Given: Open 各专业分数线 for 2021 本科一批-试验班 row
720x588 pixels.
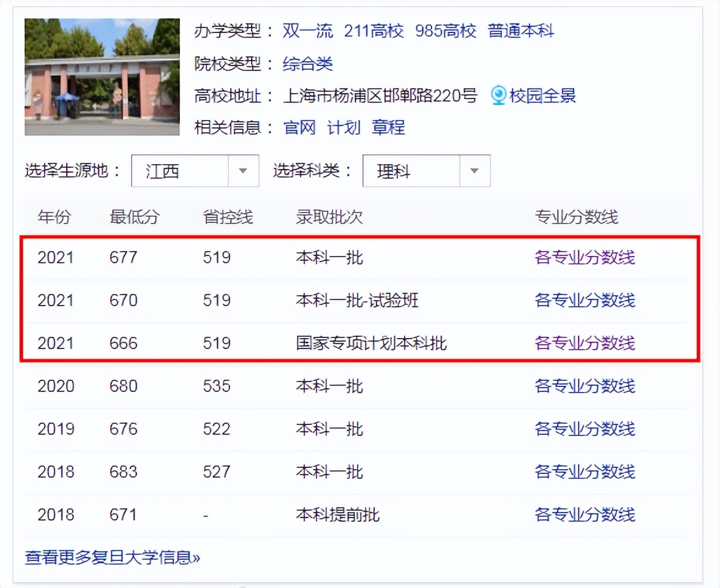Looking at the screenshot, I should tap(584, 300).
